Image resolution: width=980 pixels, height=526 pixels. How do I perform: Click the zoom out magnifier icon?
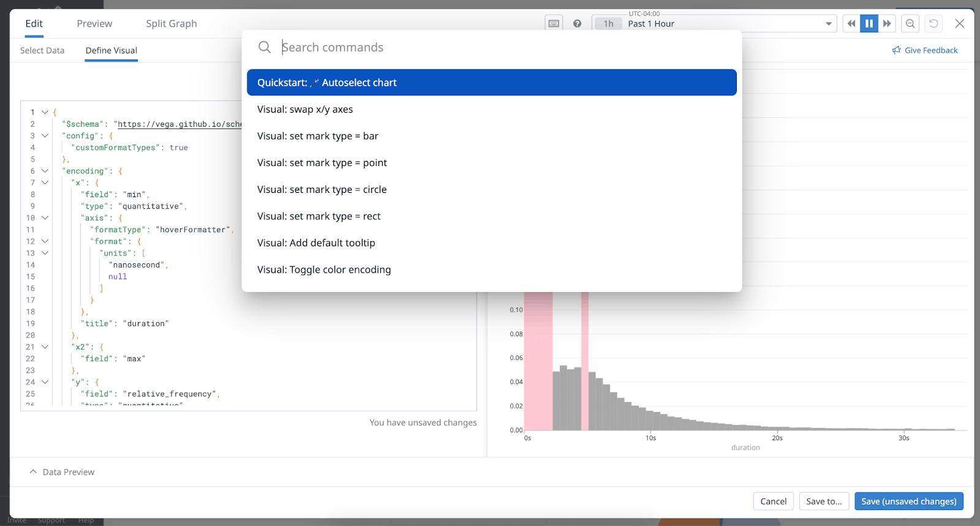(x=910, y=24)
